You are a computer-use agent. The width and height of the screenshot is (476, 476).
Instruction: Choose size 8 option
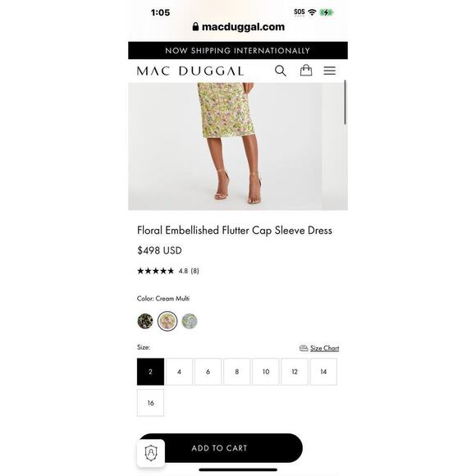click(x=237, y=372)
